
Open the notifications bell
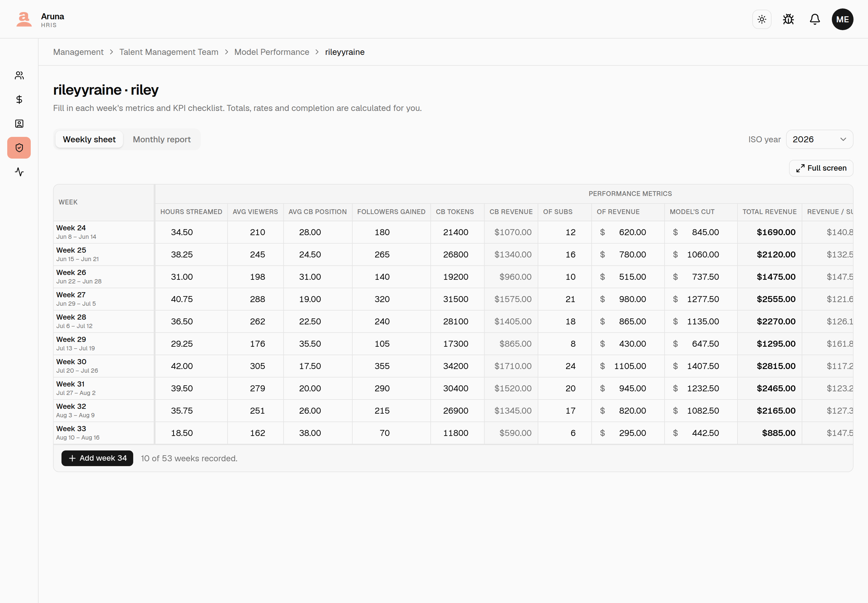tap(815, 19)
